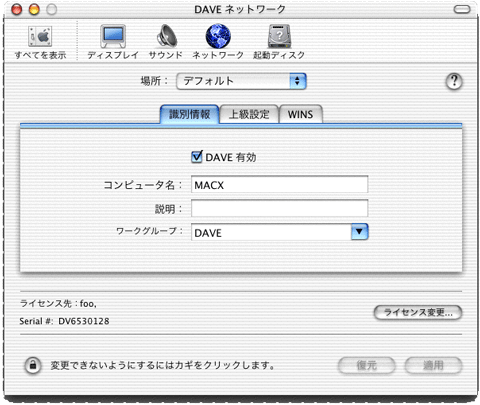480x405 pixels.
Task: Click the padlock icon to prevent changes
Action: pyautogui.click(x=33, y=365)
